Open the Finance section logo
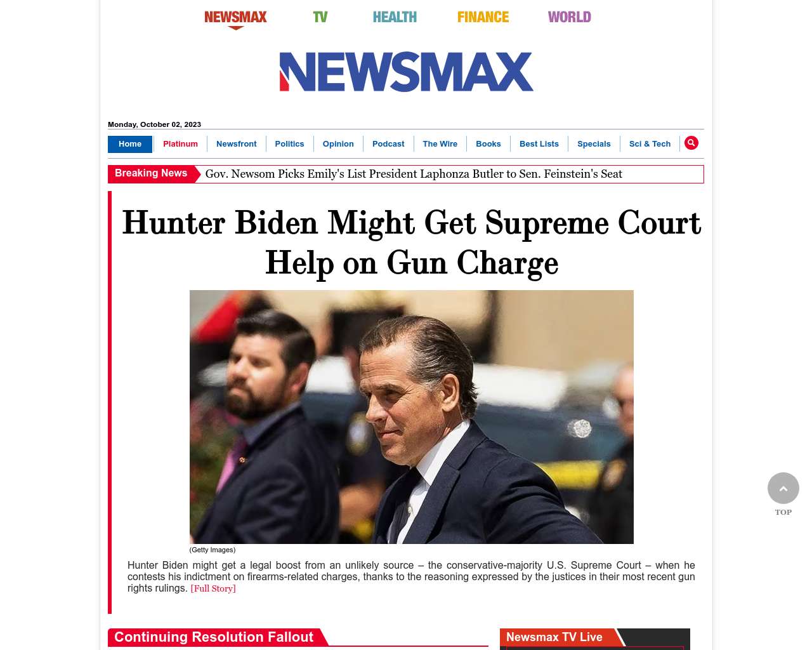This screenshot has height=650, width=812. coord(483,17)
